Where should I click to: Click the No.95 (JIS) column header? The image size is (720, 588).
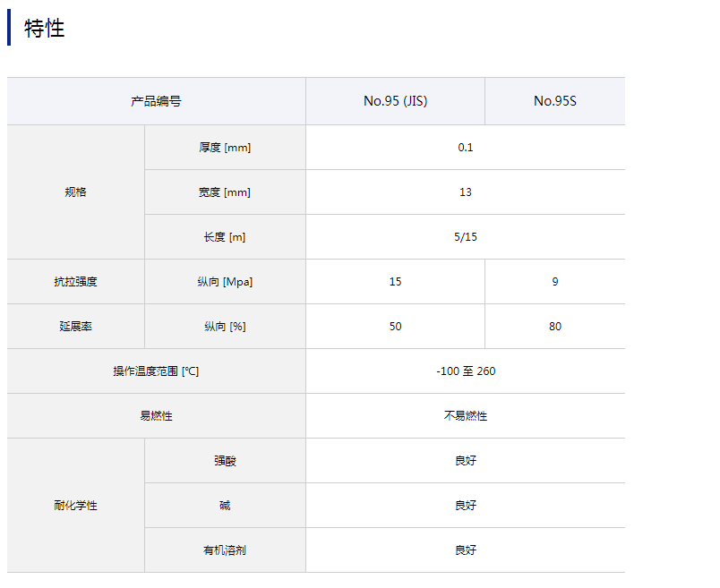coord(395,101)
